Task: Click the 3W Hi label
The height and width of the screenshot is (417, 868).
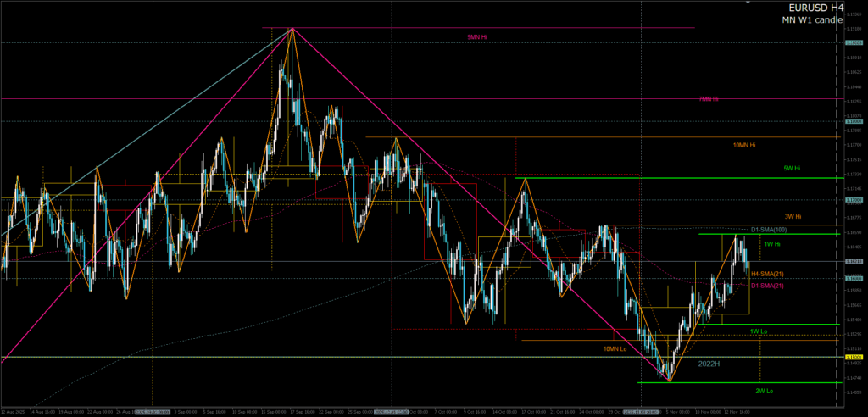Action: (793, 216)
